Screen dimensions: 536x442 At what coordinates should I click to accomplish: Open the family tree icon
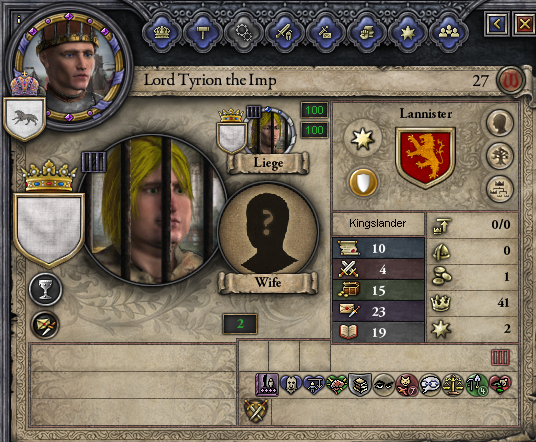tap(499, 157)
